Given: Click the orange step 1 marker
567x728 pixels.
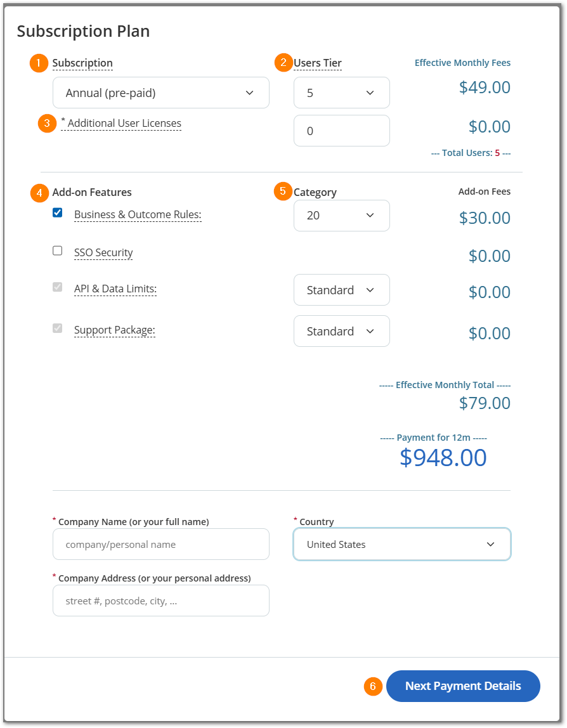Looking at the screenshot, I should pos(39,63).
